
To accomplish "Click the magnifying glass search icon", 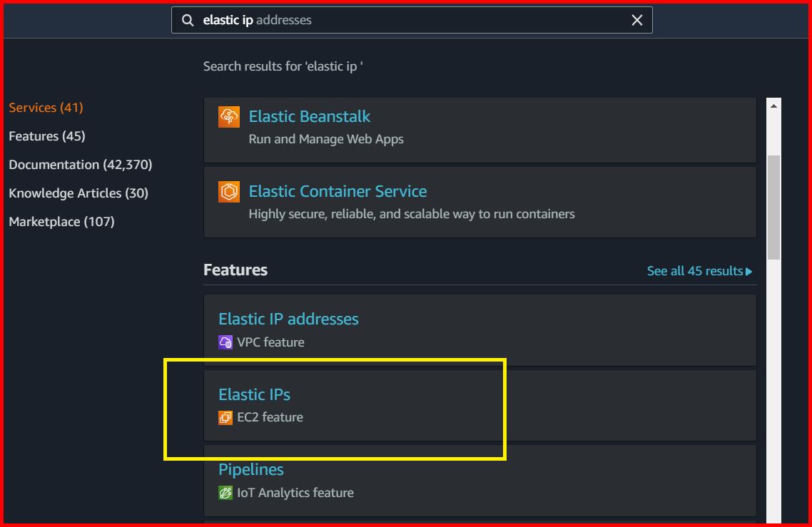I will tap(186, 20).
